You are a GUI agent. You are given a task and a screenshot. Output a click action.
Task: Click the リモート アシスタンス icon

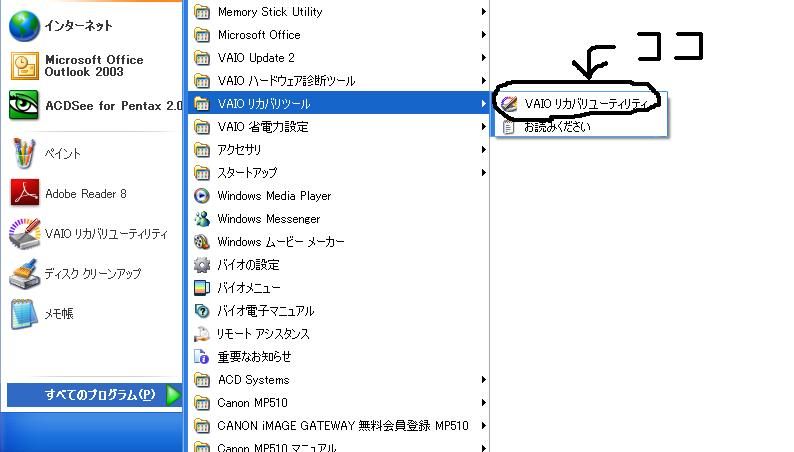[x=202, y=334]
